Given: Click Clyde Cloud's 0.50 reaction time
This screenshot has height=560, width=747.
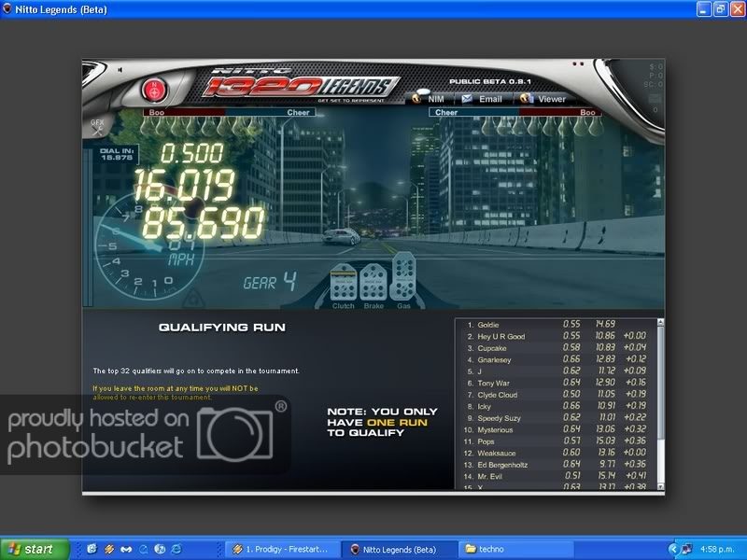Looking at the screenshot, I should pyautogui.click(x=571, y=394).
